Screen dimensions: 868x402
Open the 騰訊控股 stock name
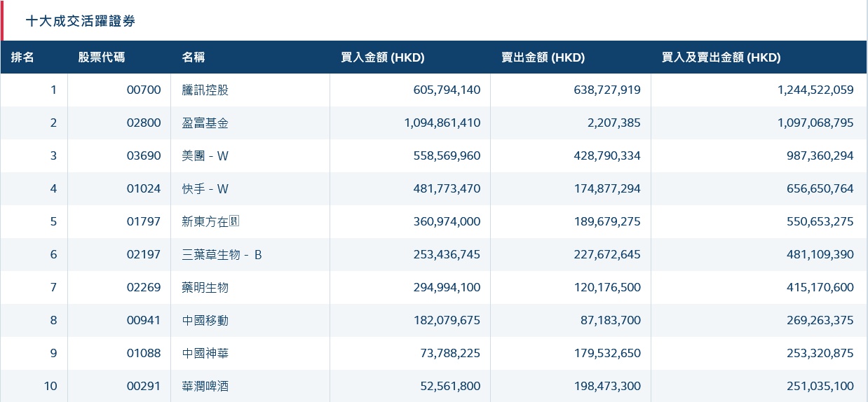point(205,90)
